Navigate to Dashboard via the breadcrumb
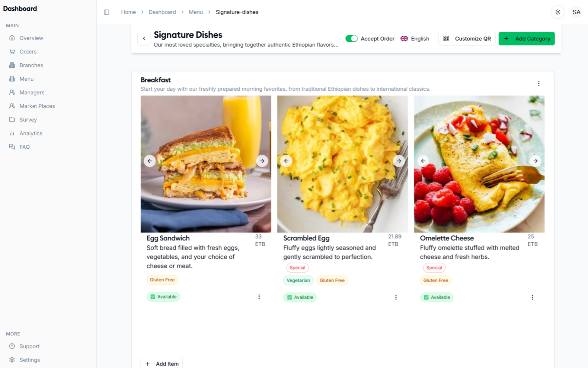 [x=162, y=12]
